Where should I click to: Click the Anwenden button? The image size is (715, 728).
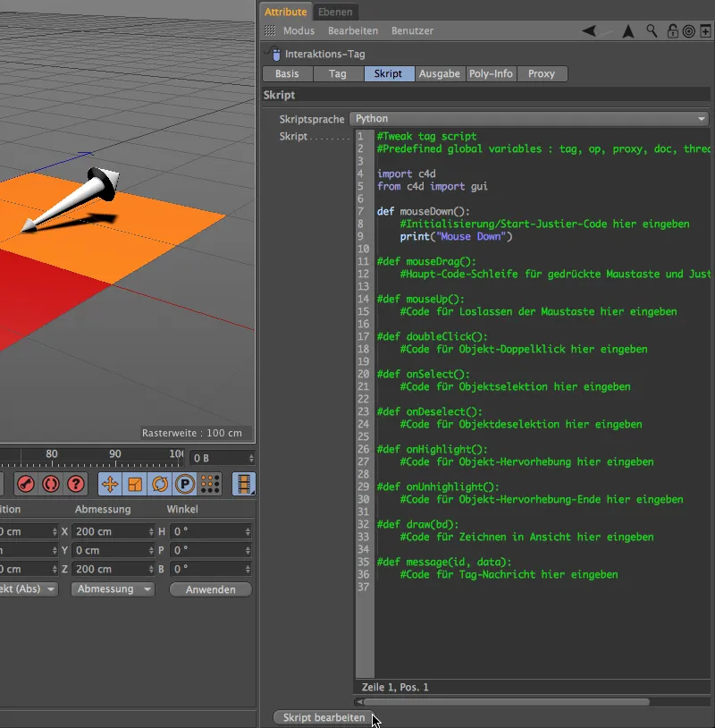click(x=211, y=589)
